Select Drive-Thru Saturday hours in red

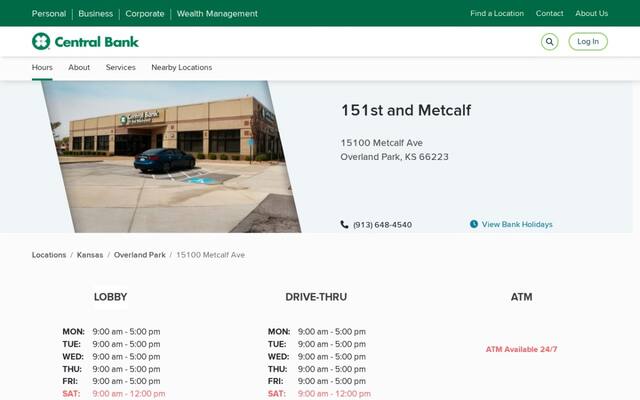(x=319, y=393)
